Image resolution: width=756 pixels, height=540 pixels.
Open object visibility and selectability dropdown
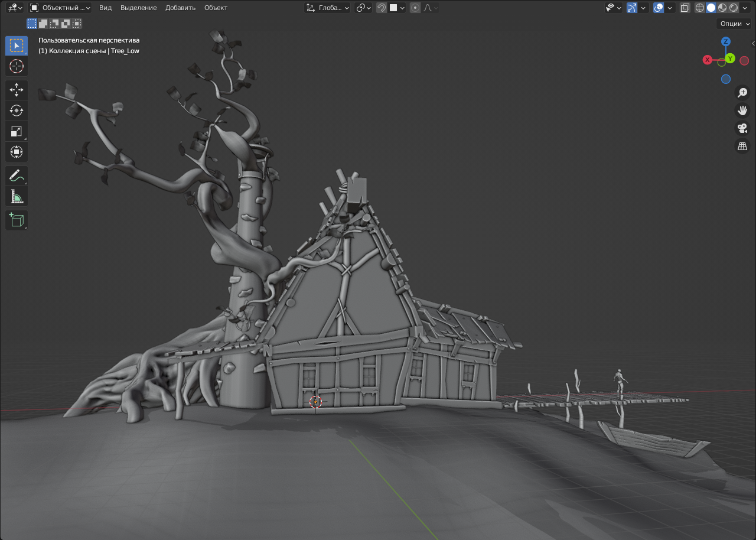(614, 8)
